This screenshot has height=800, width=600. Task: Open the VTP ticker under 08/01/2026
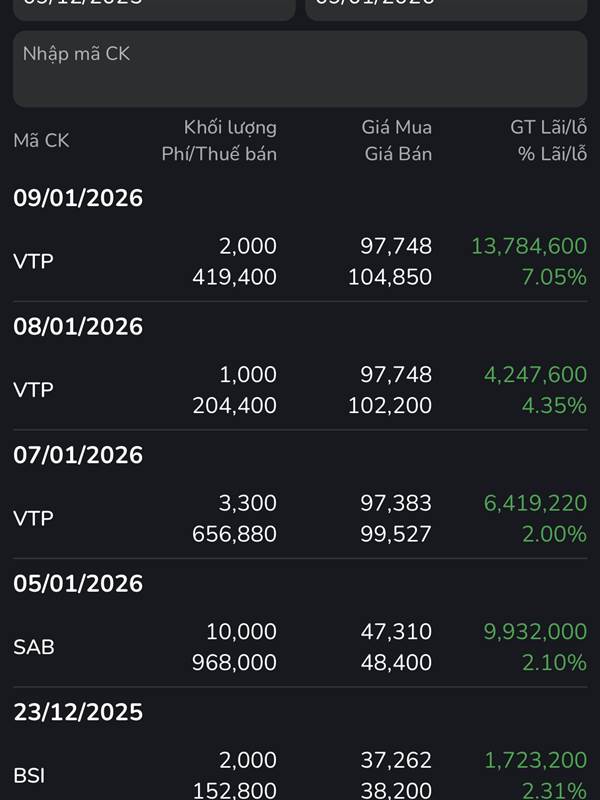(33, 389)
